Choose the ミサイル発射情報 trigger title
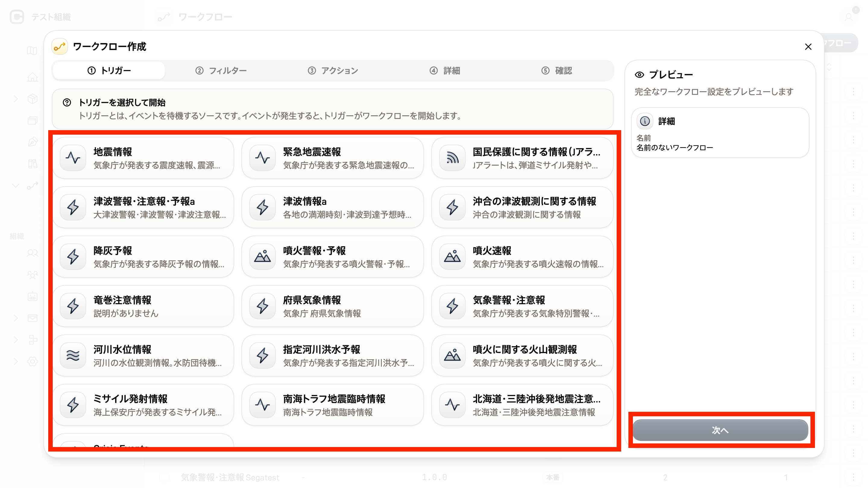This screenshot has height=488, width=868. click(131, 399)
